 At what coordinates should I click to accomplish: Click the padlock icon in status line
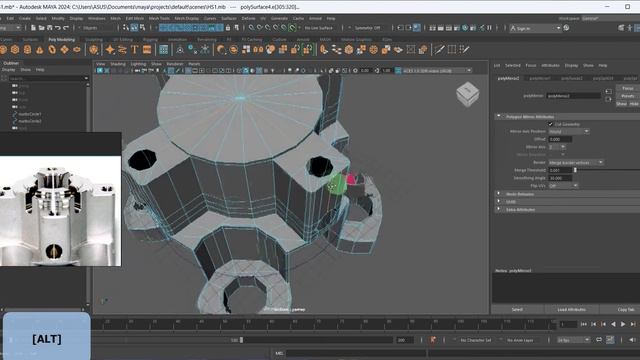click(x=228, y=28)
